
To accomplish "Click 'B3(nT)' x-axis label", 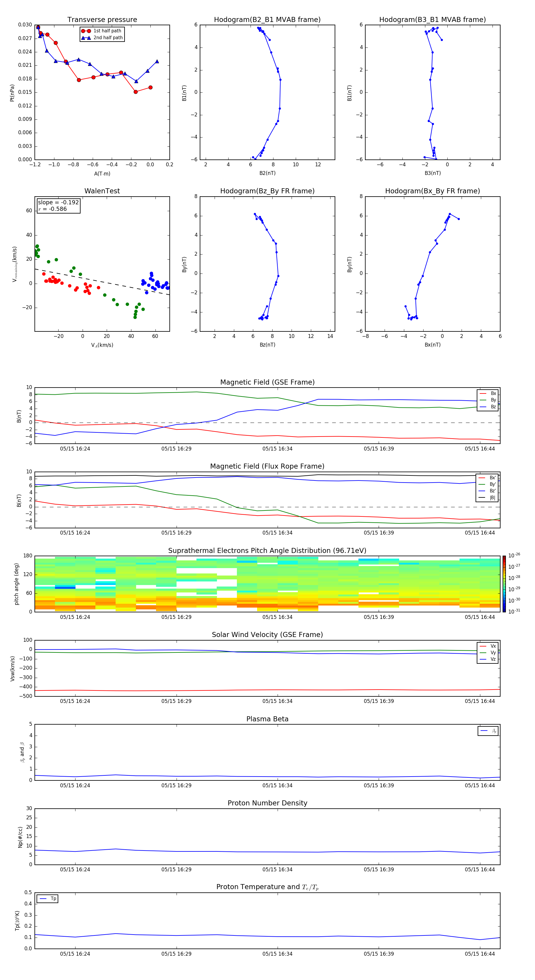I will click(x=432, y=173).
